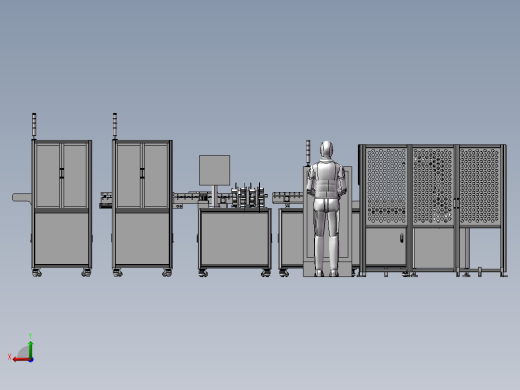Select the lower panel of the monitor workbench

(235, 238)
